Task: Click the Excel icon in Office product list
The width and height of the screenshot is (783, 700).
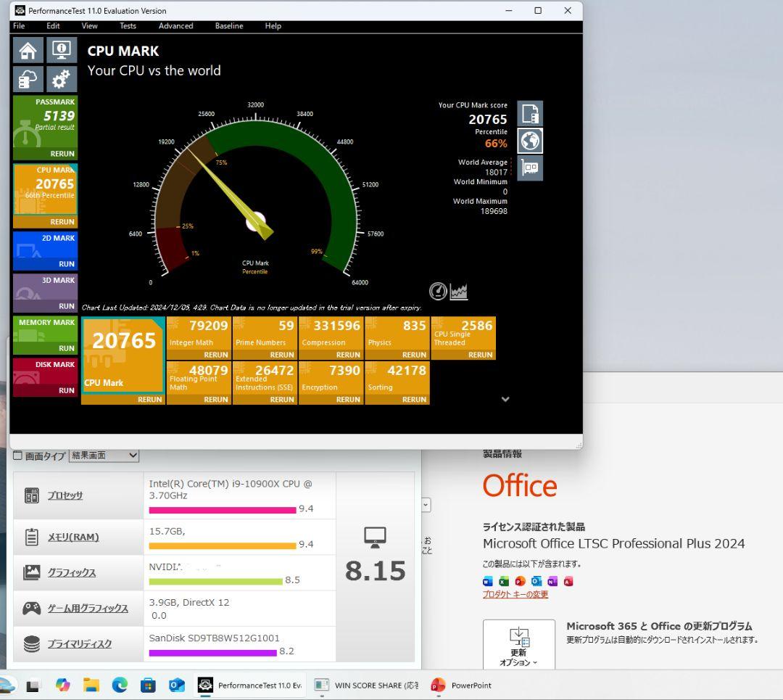Action: pyautogui.click(x=504, y=581)
